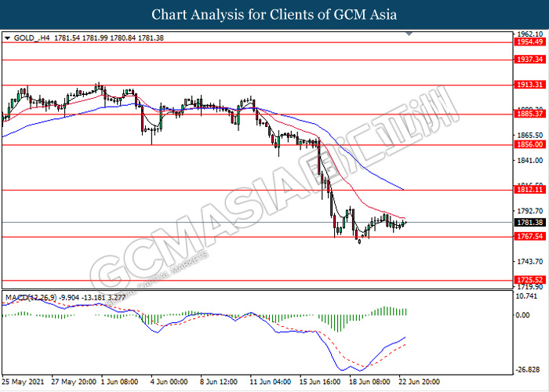Click the 1841.00 price scale value

tap(530, 160)
